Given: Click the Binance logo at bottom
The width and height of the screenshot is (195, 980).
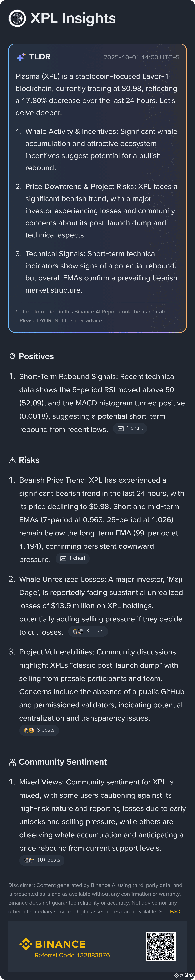Looking at the screenshot, I should coord(53,944).
